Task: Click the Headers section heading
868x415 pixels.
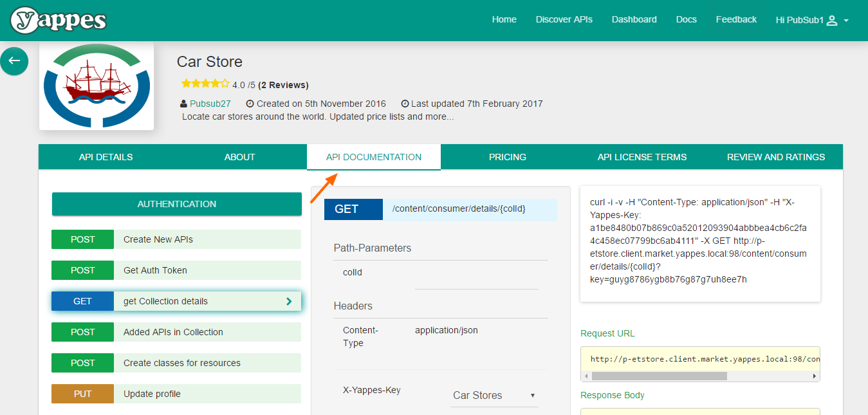Action: pos(353,306)
